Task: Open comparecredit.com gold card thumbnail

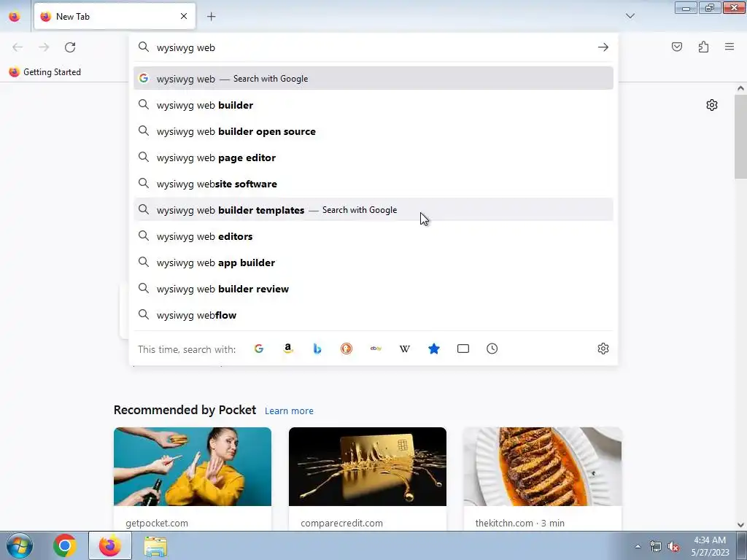Action: (x=368, y=467)
